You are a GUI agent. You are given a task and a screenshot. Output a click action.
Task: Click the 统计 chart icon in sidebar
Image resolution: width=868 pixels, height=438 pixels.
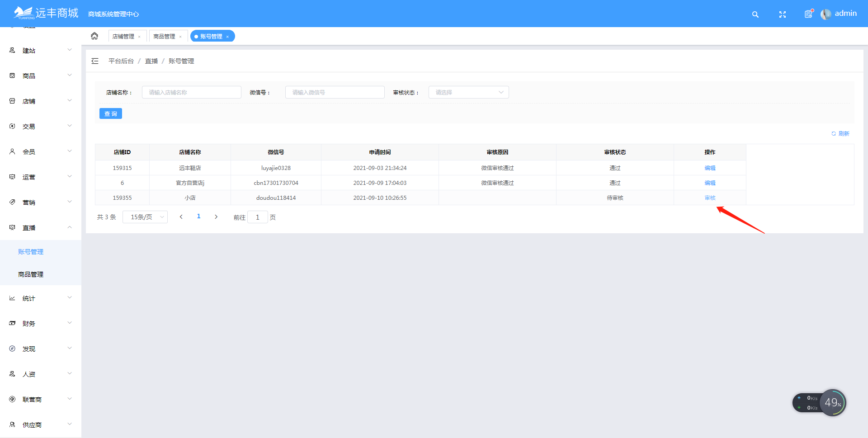pos(12,298)
